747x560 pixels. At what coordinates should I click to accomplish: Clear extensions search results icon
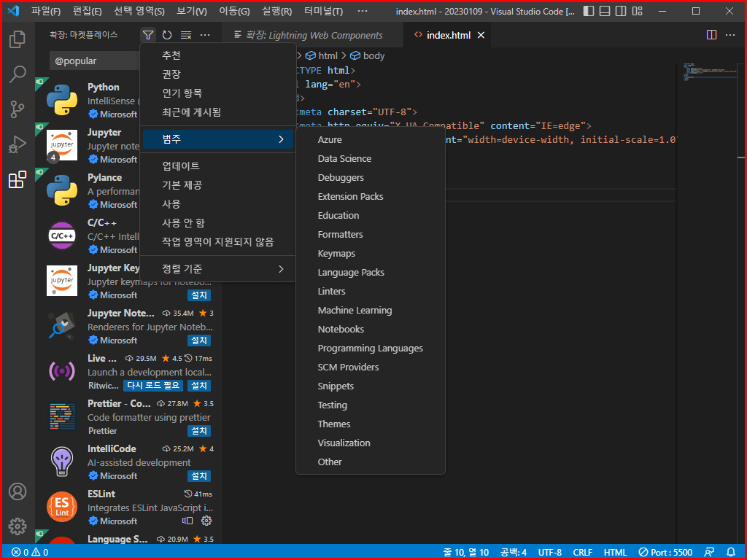(x=186, y=35)
